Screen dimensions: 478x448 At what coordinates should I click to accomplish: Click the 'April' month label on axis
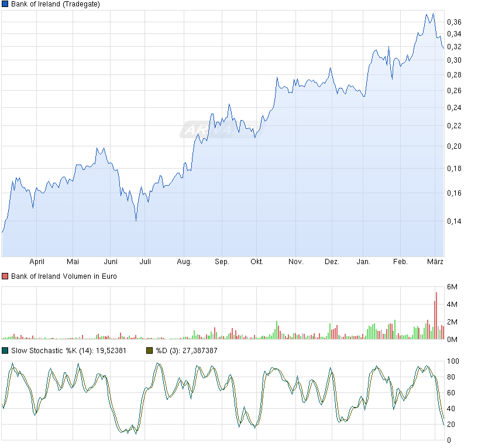37,262
